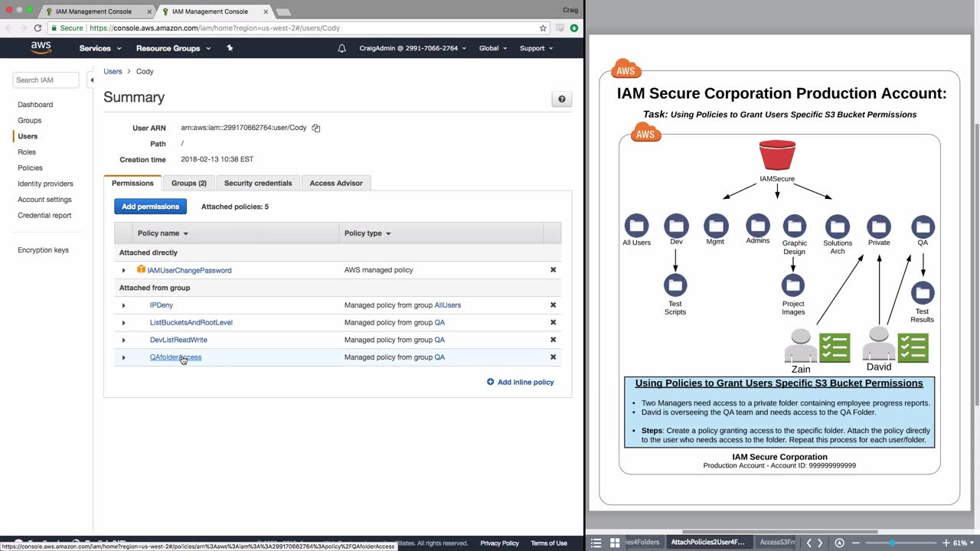Open the AllUsers group link
980x551 pixels.
coord(448,305)
